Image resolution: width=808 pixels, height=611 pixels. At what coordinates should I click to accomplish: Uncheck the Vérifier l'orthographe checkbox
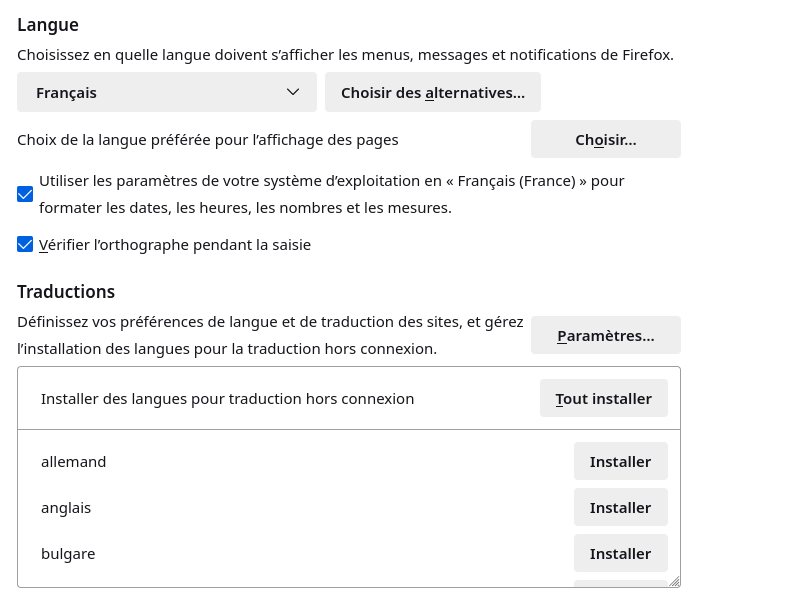[x=26, y=244]
